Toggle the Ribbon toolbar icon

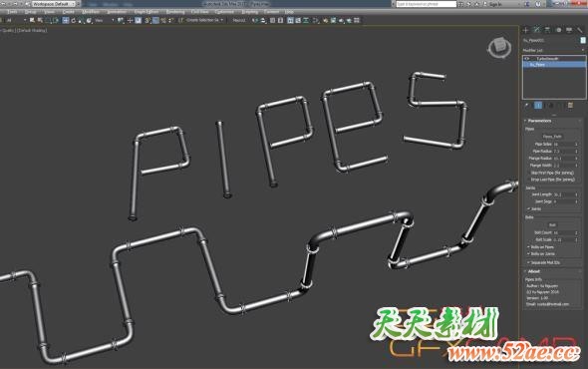click(290, 20)
